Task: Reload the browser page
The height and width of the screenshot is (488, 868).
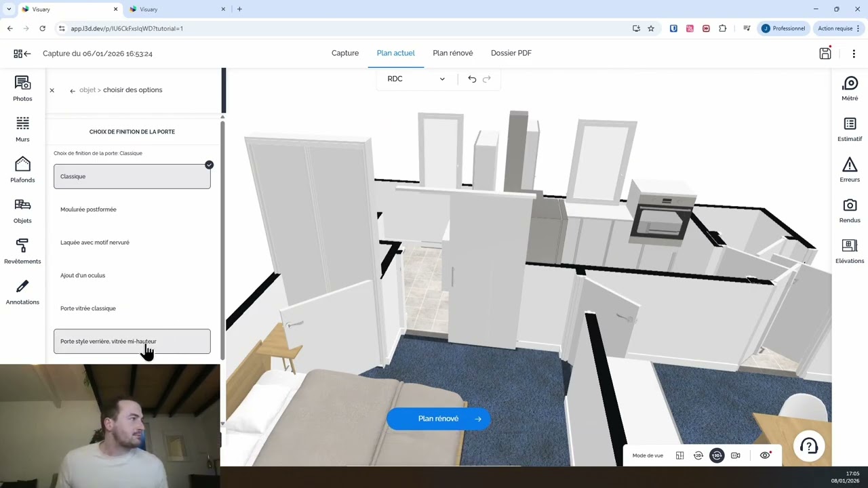Action: (x=42, y=28)
